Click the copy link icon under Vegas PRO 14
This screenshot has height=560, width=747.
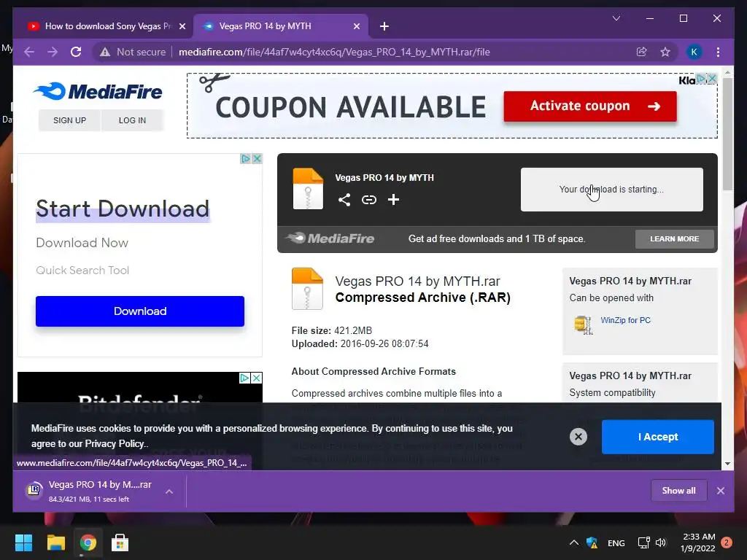click(368, 200)
